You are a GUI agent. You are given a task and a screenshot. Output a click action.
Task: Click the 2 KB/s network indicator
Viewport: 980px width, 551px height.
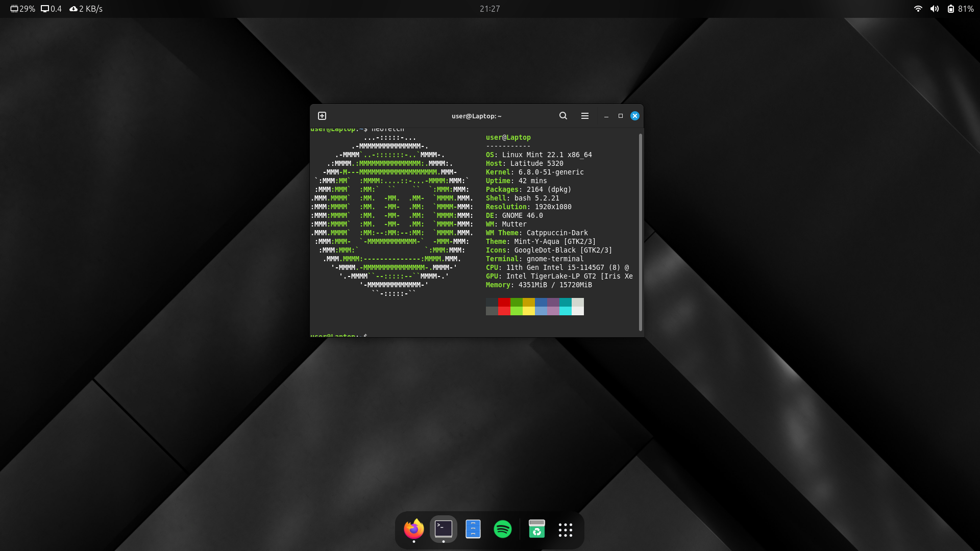[x=86, y=9]
